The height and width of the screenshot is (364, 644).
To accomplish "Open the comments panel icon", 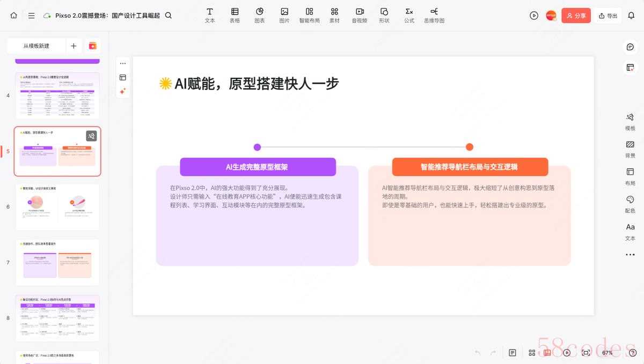I will 630,47.
